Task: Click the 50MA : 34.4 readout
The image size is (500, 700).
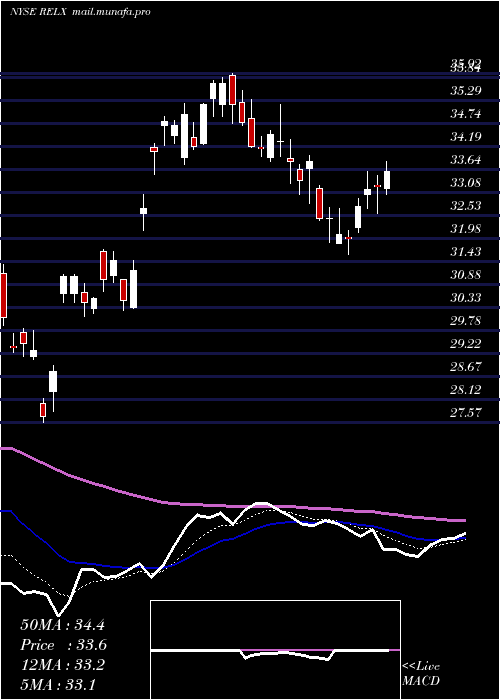Action: (x=62, y=625)
